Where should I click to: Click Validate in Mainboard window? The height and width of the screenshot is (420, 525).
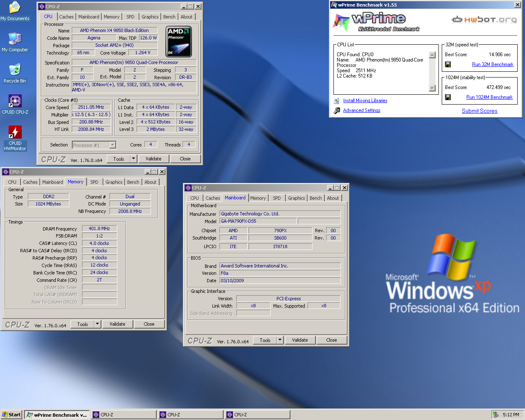click(300, 340)
